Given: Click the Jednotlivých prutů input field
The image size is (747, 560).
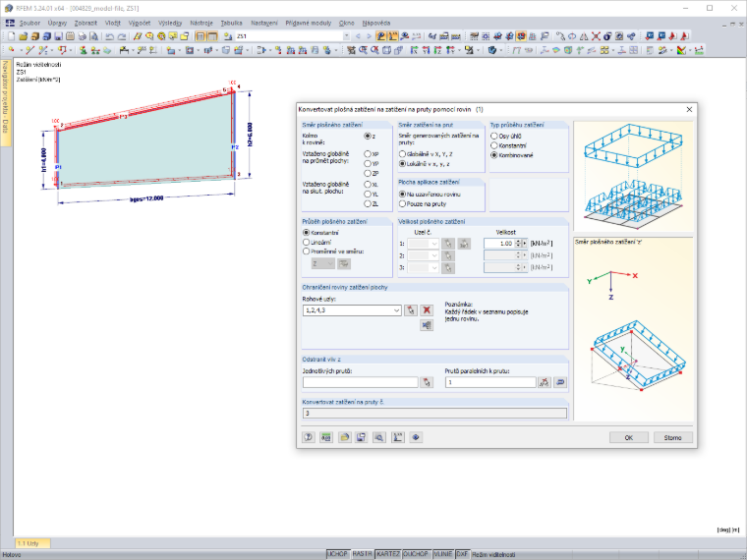Looking at the screenshot, I should 360,382.
